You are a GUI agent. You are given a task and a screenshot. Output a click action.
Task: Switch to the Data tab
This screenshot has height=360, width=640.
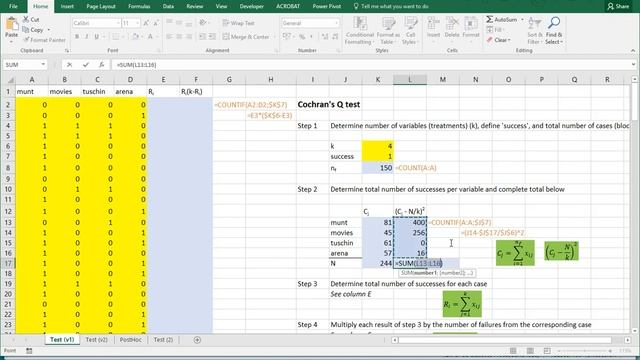pos(168,6)
